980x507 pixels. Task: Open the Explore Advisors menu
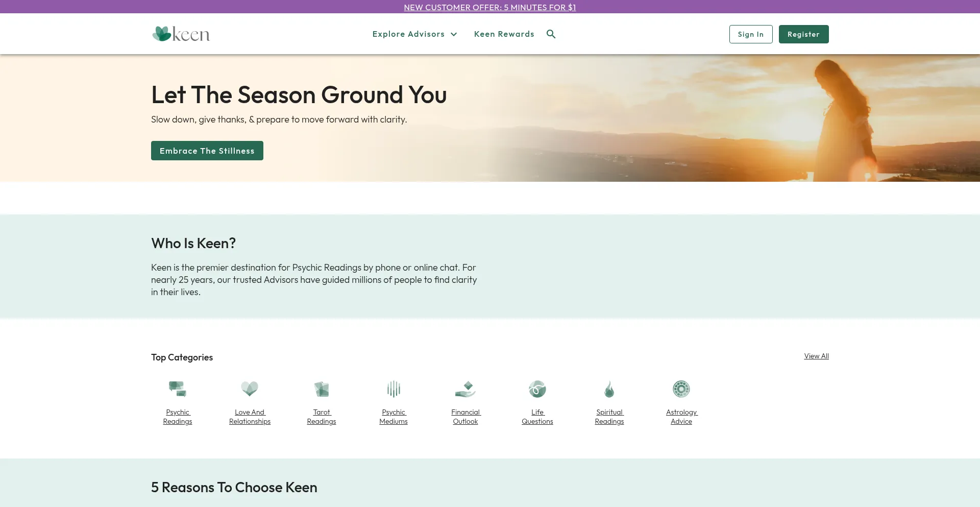pos(408,34)
